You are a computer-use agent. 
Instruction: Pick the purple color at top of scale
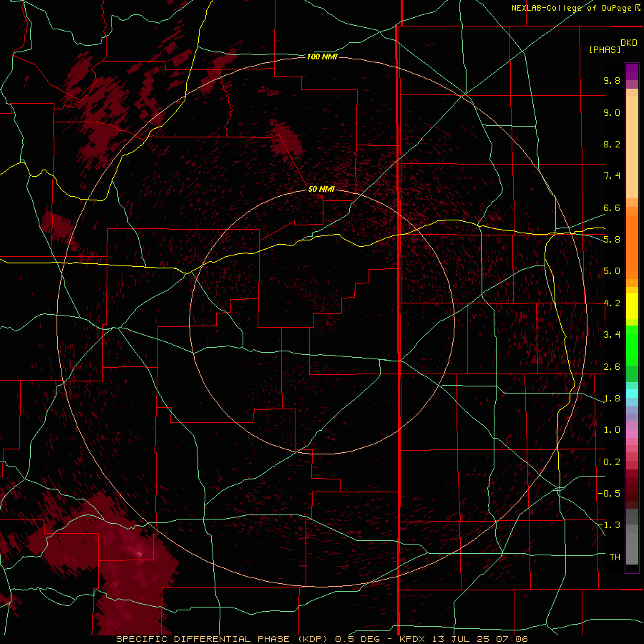pos(632,72)
